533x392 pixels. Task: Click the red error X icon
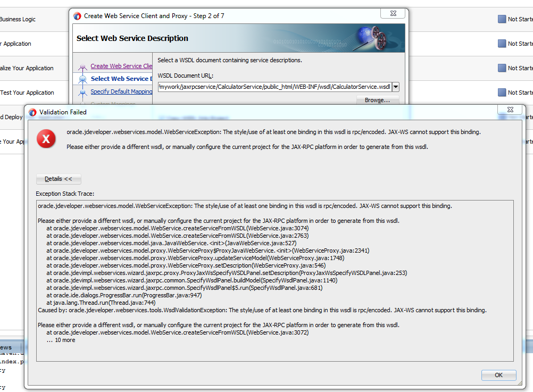coord(46,139)
